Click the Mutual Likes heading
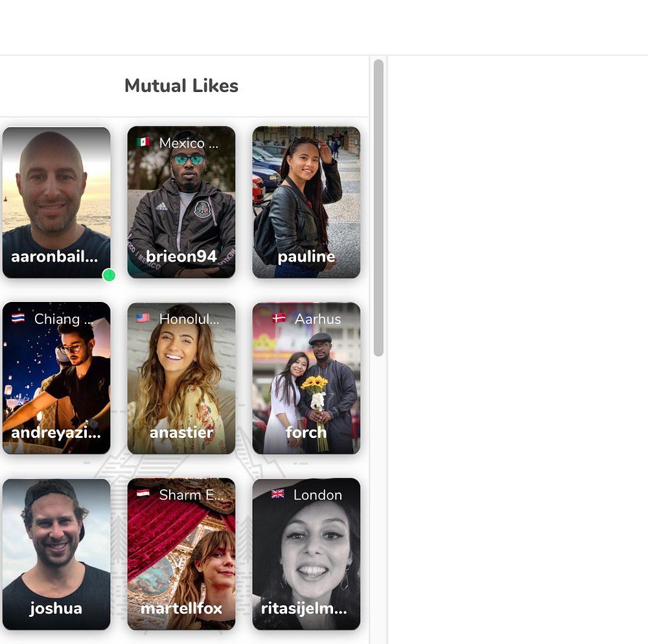 click(181, 86)
